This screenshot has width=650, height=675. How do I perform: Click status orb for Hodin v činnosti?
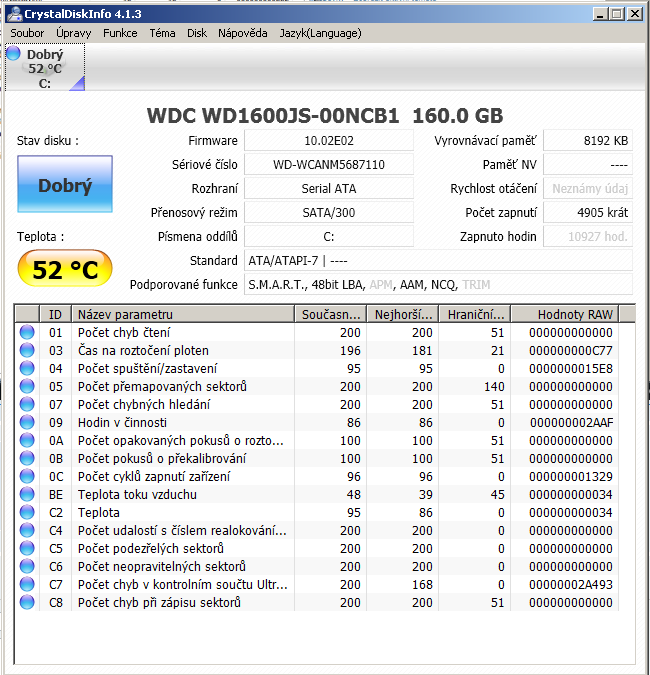point(27,423)
